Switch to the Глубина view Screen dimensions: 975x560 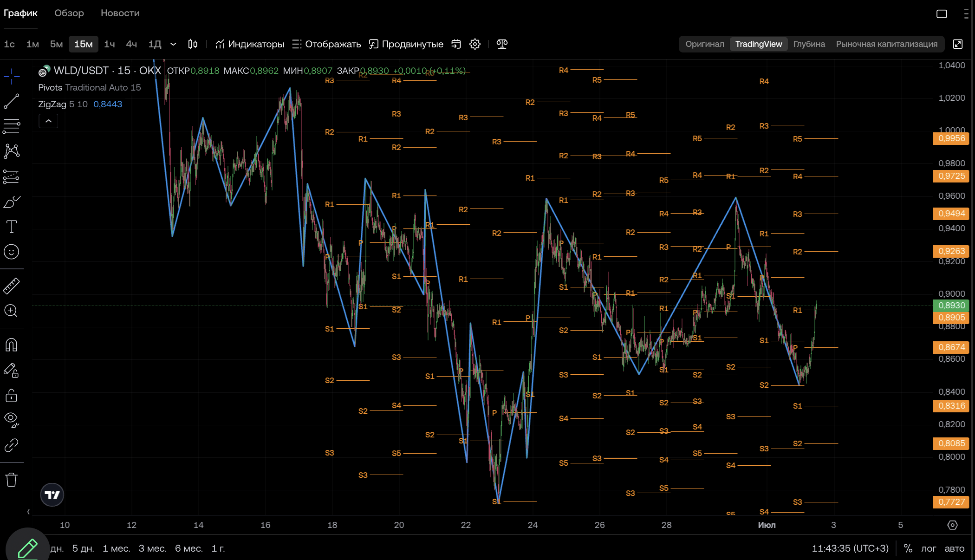pos(809,44)
